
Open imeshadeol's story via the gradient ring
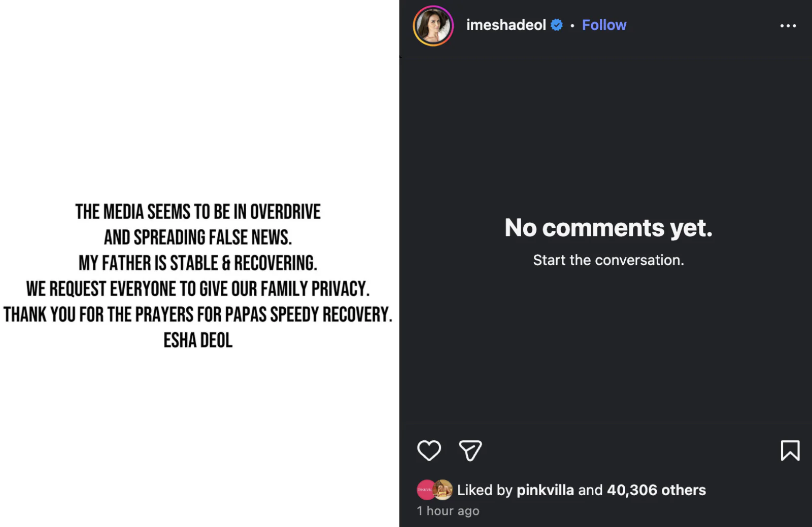pyautogui.click(x=433, y=25)
